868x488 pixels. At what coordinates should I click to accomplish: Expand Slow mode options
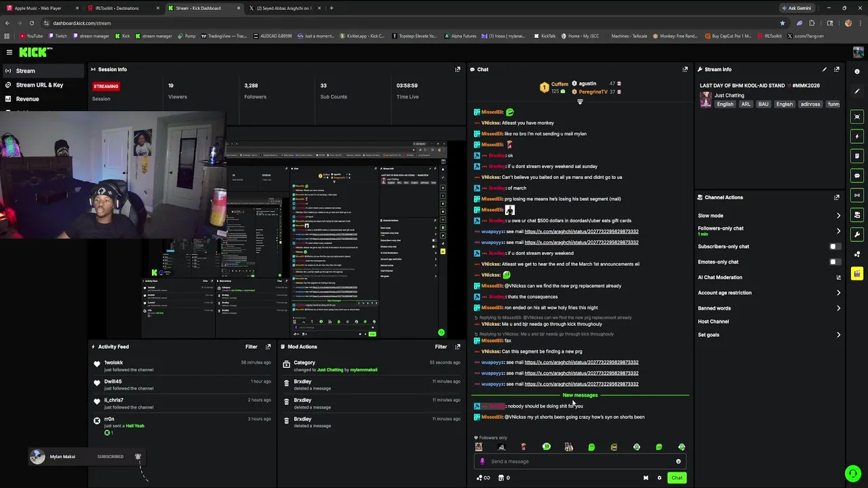[x=838, y=216]
